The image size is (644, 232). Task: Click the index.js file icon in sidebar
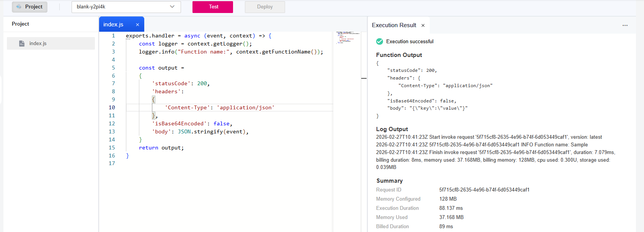tap(22, 44)
